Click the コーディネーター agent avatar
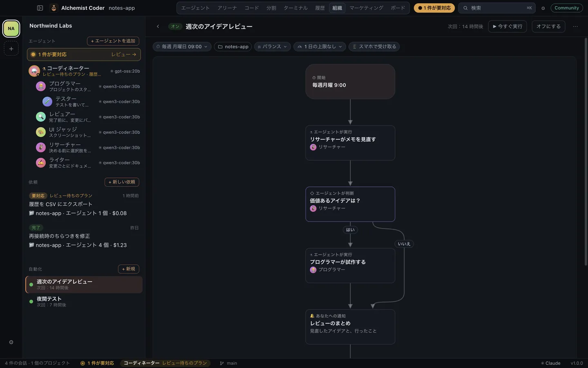Viewport: 588px width, 368px height. (34, 71)
